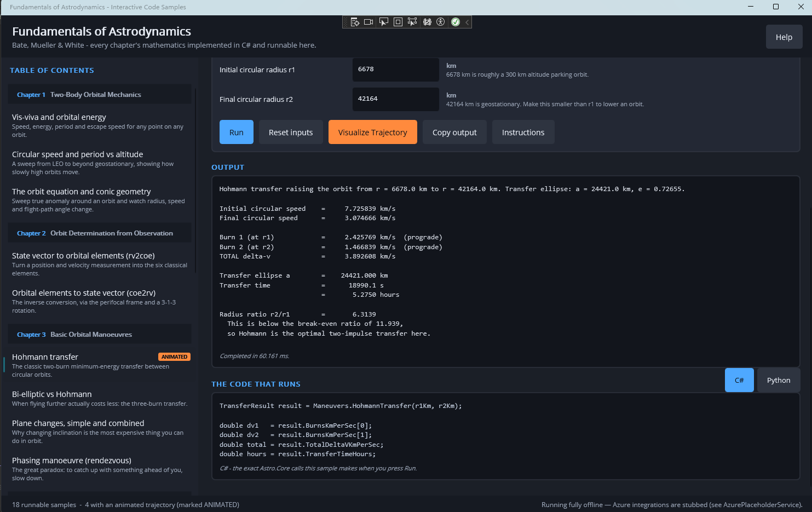
Task: Open Vis-viva and orbital energy sample
Action: 100,125
